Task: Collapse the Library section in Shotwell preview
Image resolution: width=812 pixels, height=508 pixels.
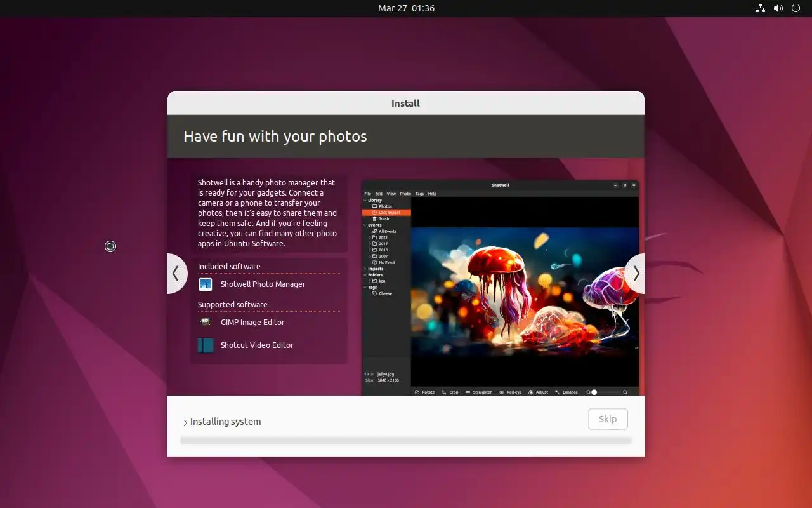Action: tap(365, 201)
